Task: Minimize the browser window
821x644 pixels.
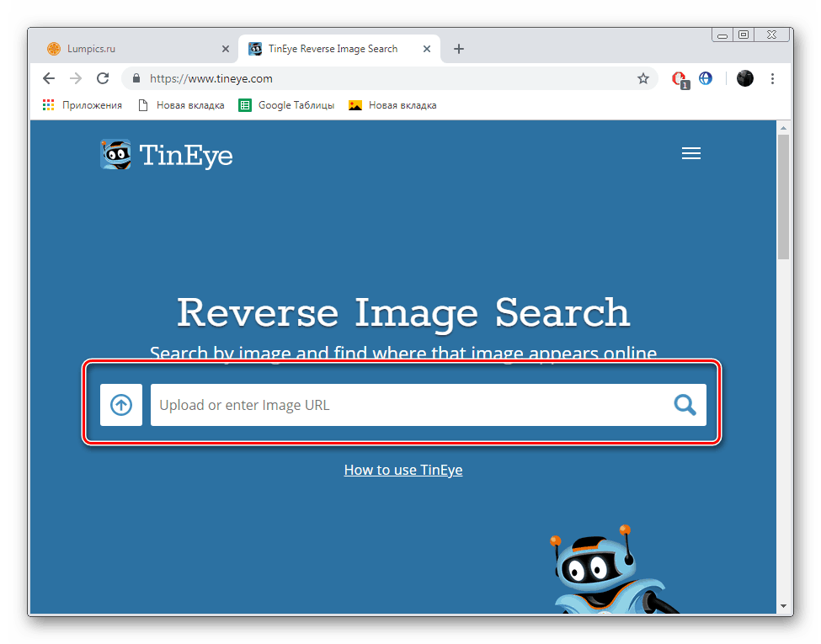Action: tap(722, 35)
